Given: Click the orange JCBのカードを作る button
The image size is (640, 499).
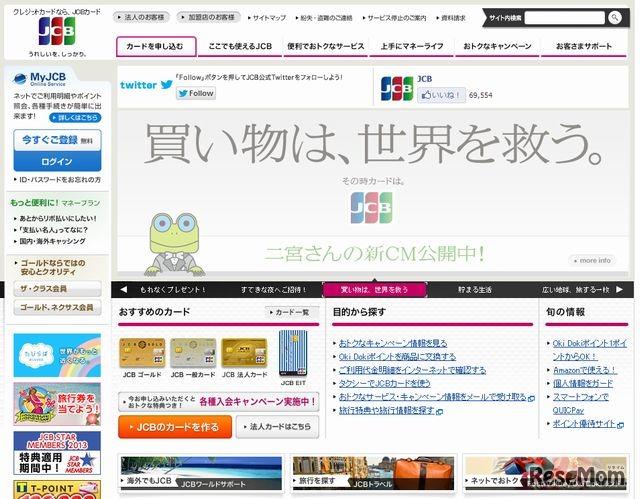Looking at the screenshot, I should coord(175,427).
